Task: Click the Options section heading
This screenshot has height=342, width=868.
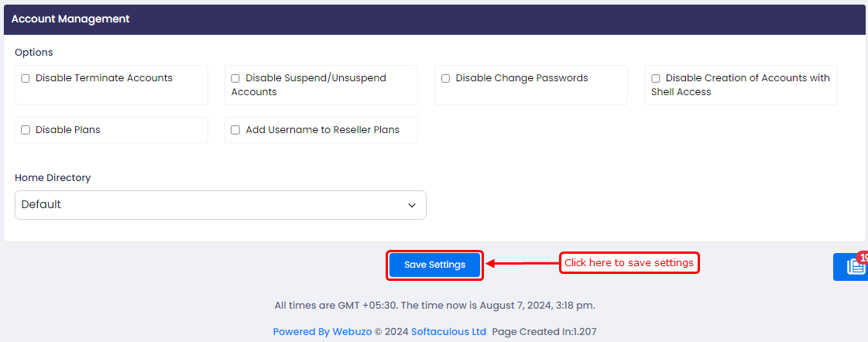Action: pos(34,53)
